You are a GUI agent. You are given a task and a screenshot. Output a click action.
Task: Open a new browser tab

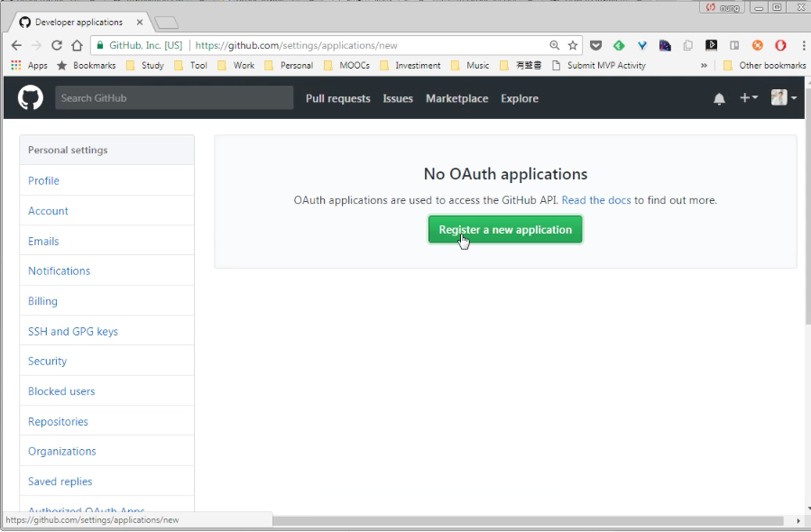[x=167, y=23]
